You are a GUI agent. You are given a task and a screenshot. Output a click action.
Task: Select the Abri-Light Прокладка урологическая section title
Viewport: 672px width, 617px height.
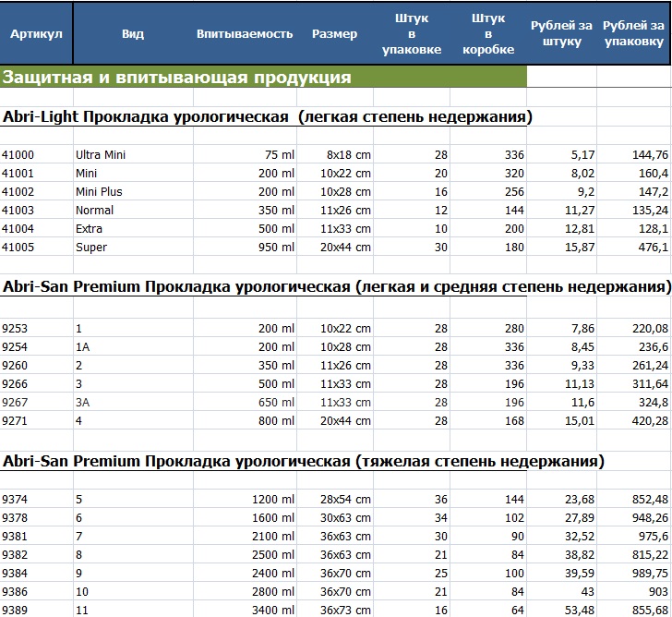click(268, 116)
